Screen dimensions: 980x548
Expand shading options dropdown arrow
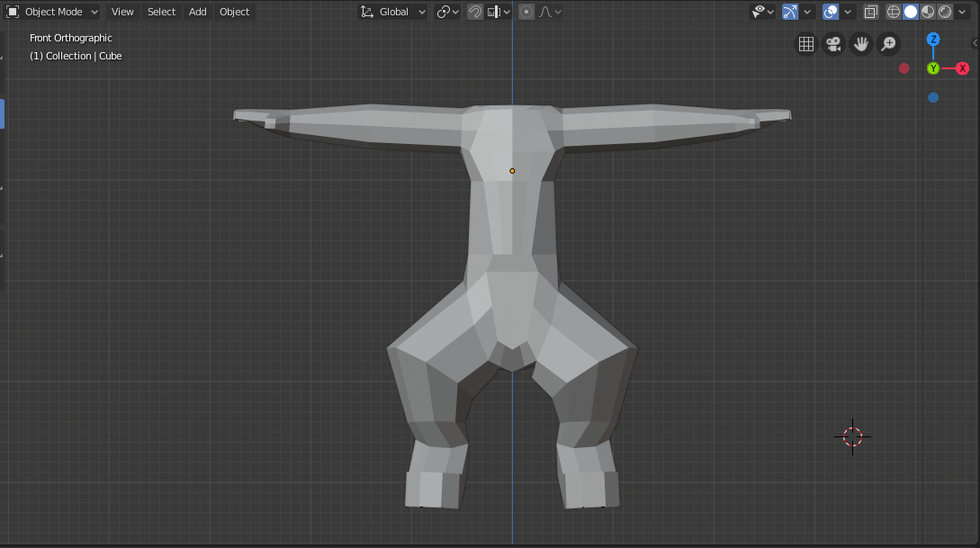963,12
